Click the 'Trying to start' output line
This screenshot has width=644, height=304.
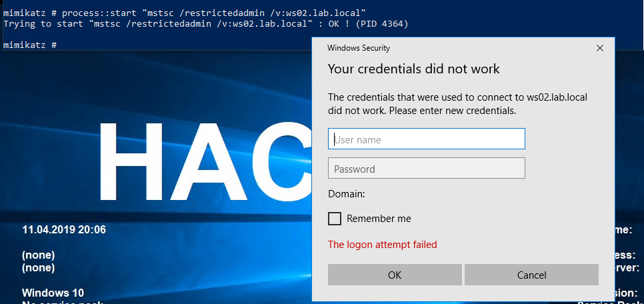click(x=206, y=24)
